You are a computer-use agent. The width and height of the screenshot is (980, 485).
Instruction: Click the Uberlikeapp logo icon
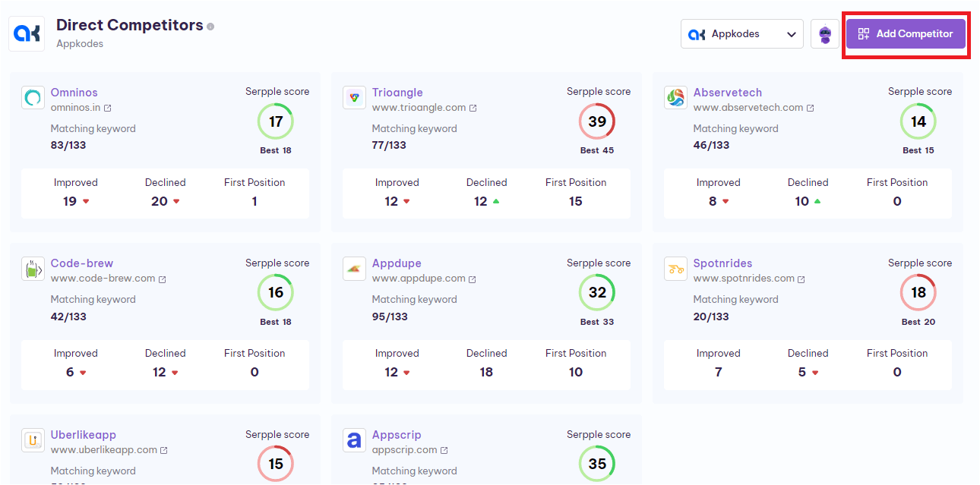33,440
